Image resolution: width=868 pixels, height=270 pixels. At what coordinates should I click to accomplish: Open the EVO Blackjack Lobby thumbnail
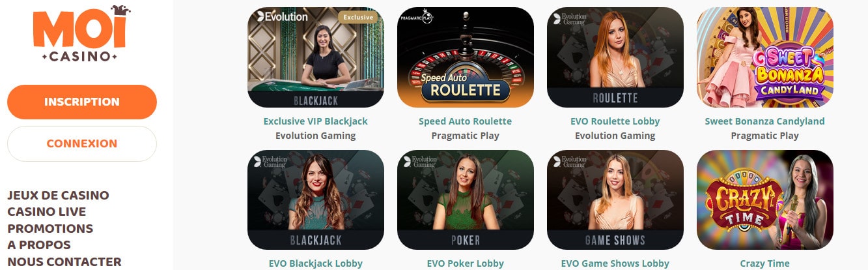click(x=316, y=200)
